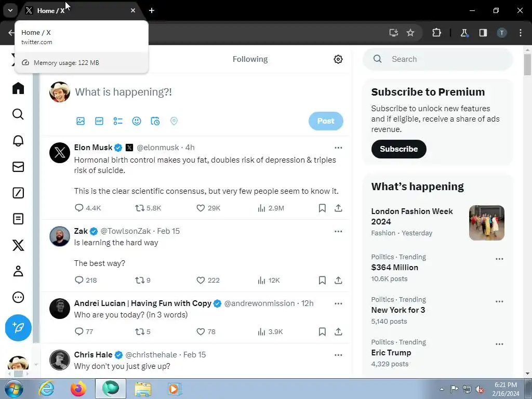
Task: Tag location in post composer
Action: [174, 121]
